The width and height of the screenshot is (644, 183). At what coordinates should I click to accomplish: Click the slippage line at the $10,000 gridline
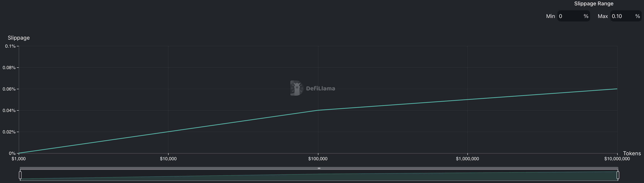pyautogui.click(x=168, y=132)
